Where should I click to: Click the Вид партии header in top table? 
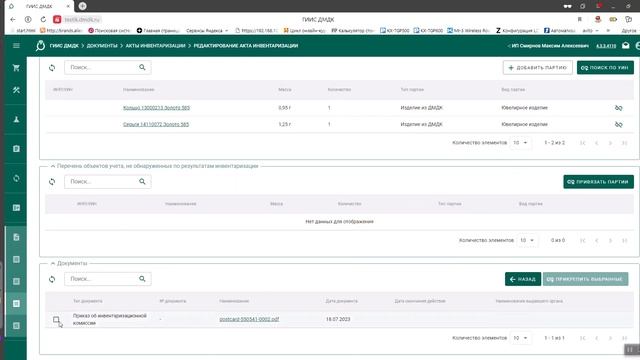[513, 89]
